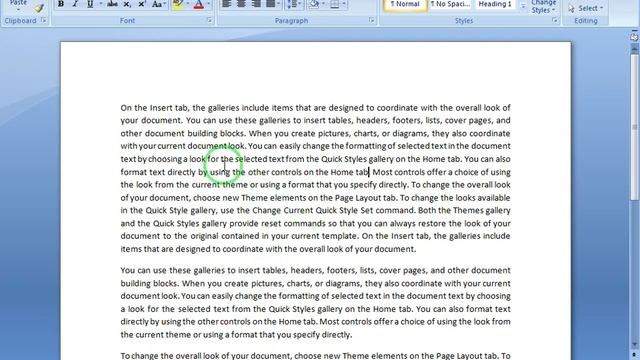Open the underline style dropdown arrow

pos(101,4)
